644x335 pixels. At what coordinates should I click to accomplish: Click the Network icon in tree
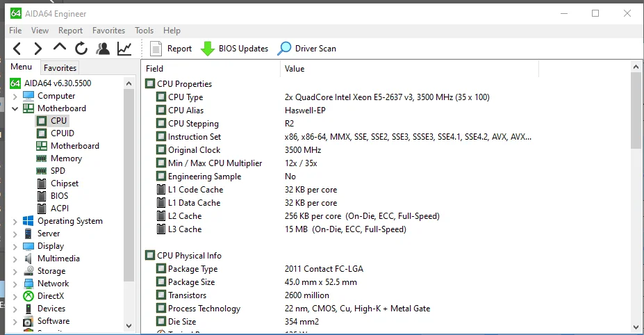28,284
